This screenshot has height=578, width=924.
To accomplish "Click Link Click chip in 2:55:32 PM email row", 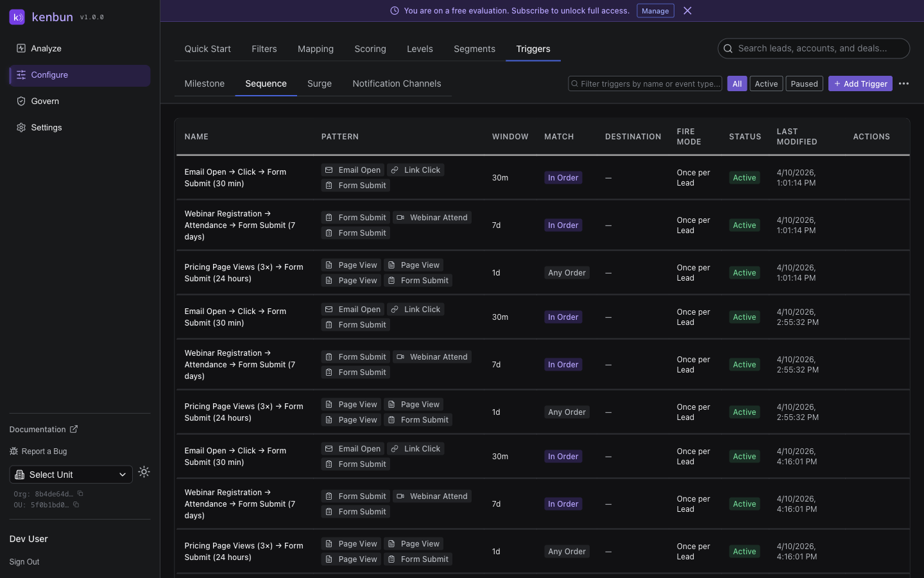I will (x=416, y=310).
